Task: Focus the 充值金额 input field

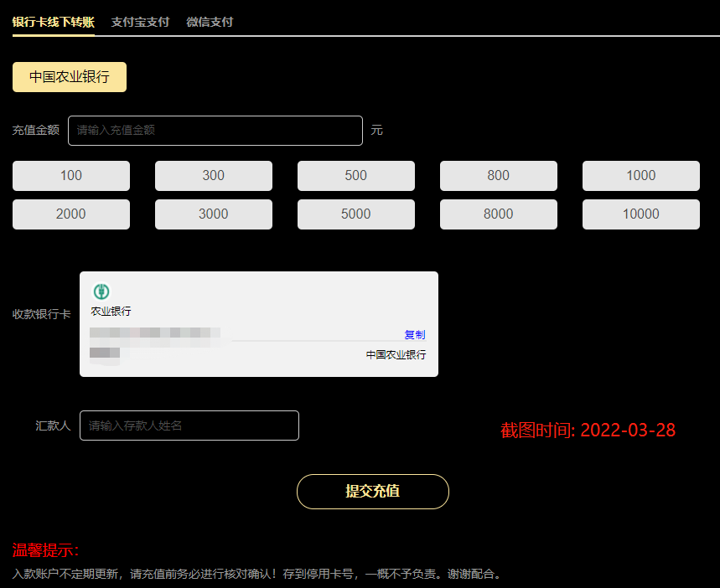Action: click(x=215, y=131)
